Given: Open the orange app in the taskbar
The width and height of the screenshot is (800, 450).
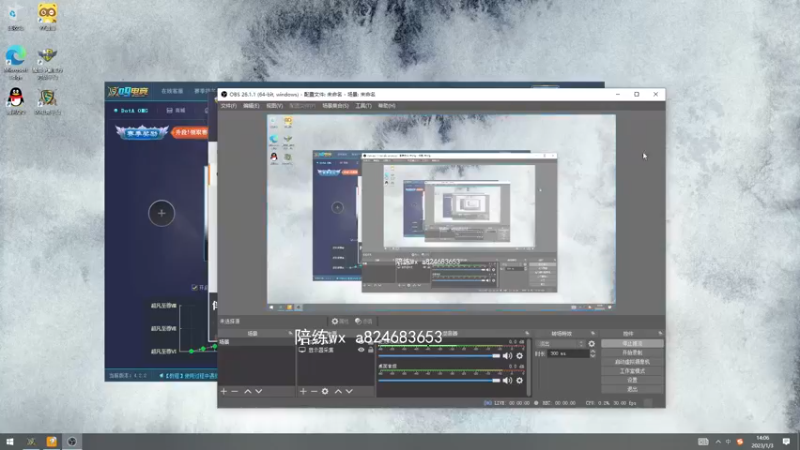Looking at the screenshot, I should pos(52,441).
